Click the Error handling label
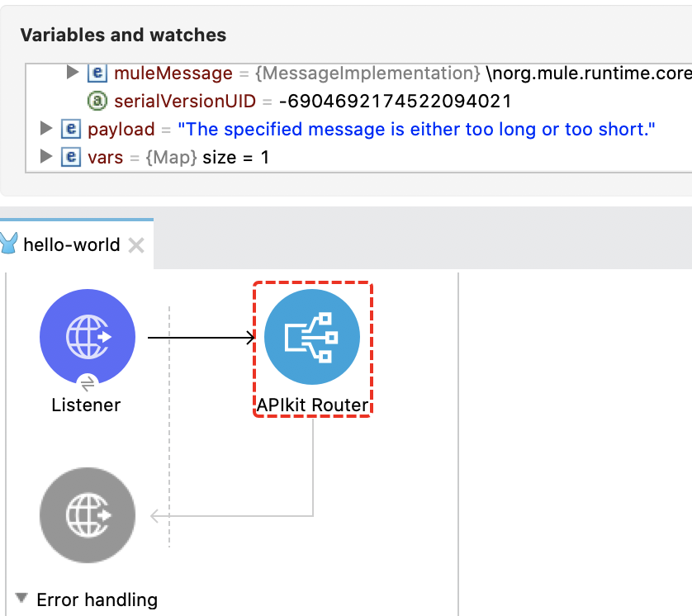692x616 pixels. coord(96,600)
